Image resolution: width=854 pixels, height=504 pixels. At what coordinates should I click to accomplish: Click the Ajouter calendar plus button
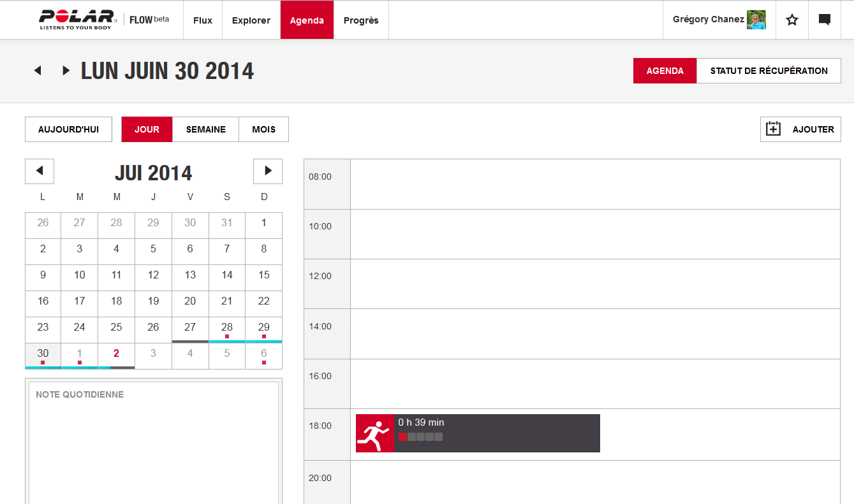(800, 129)
